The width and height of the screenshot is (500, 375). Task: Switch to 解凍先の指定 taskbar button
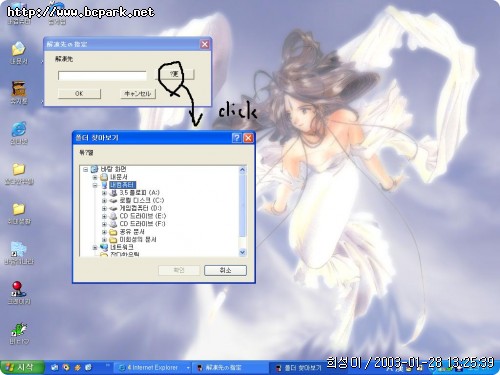coord(230,368)
